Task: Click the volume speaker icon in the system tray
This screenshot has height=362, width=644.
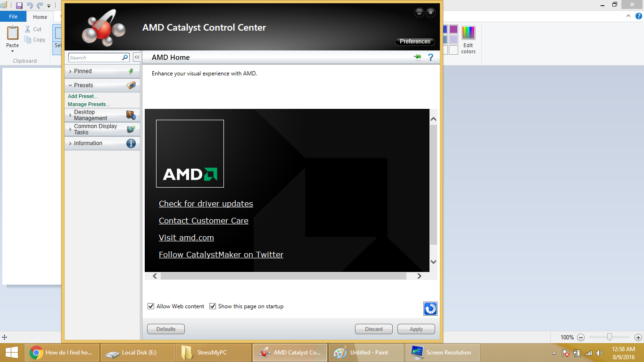Action: [x=599, y=353]
